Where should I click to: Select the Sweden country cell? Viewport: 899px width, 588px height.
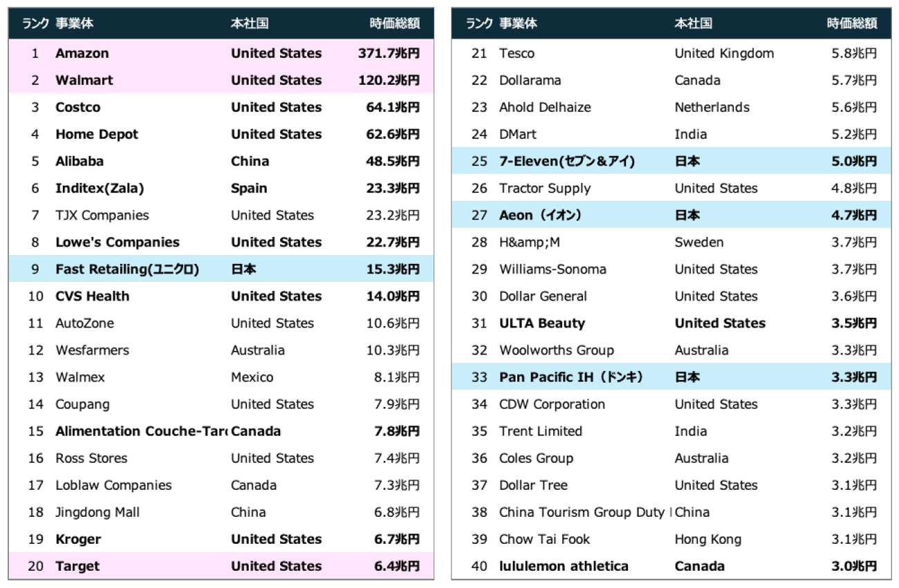pos(699,243)
